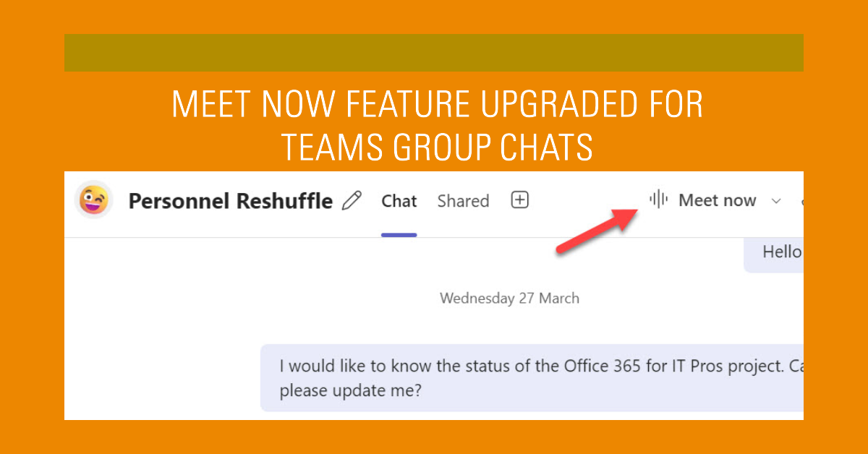Expand the Meet now chevron dropdown
868x454 pixels.
tap(776, 201)
